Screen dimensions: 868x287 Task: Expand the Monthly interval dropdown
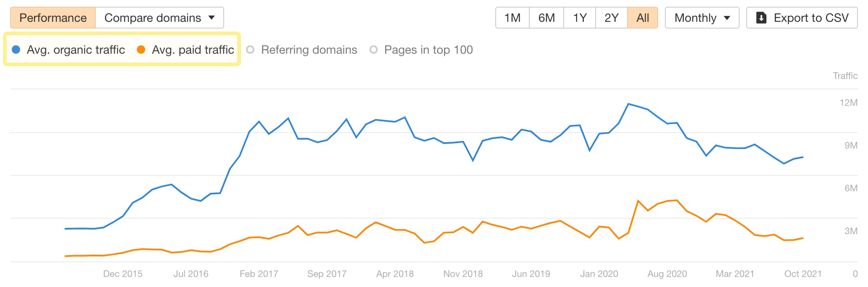702,18
